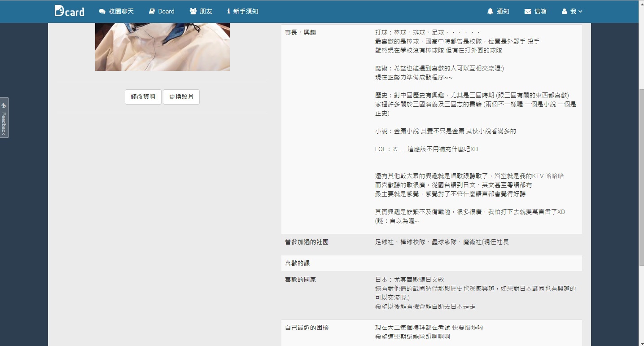Open the 朋友 friends page
The height and width of the screenshot is (346, 644).
[201, 11]
